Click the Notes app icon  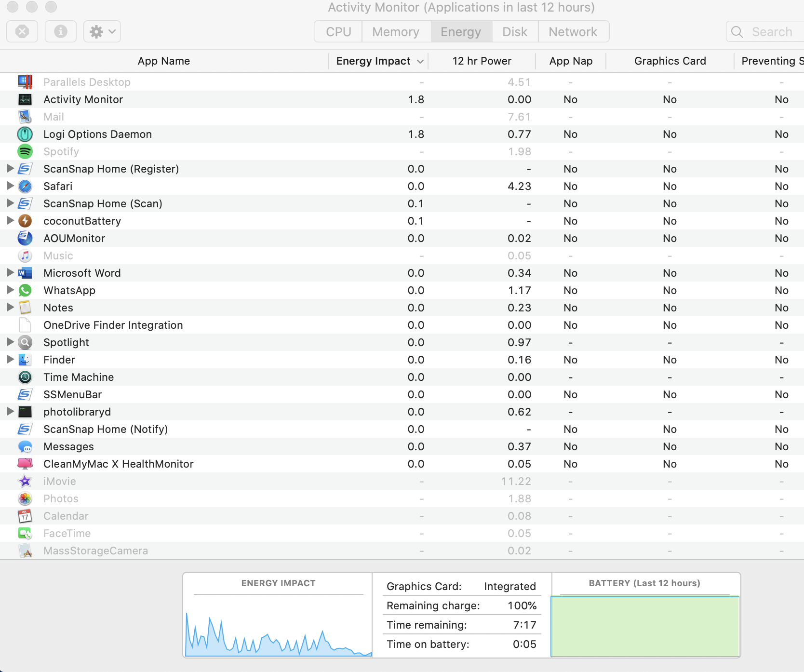tap(25, 308)
